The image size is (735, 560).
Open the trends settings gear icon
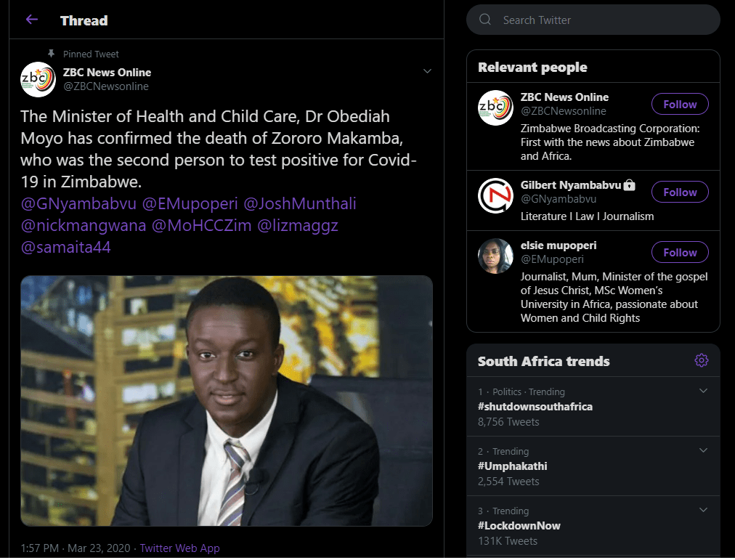(701, 360)
